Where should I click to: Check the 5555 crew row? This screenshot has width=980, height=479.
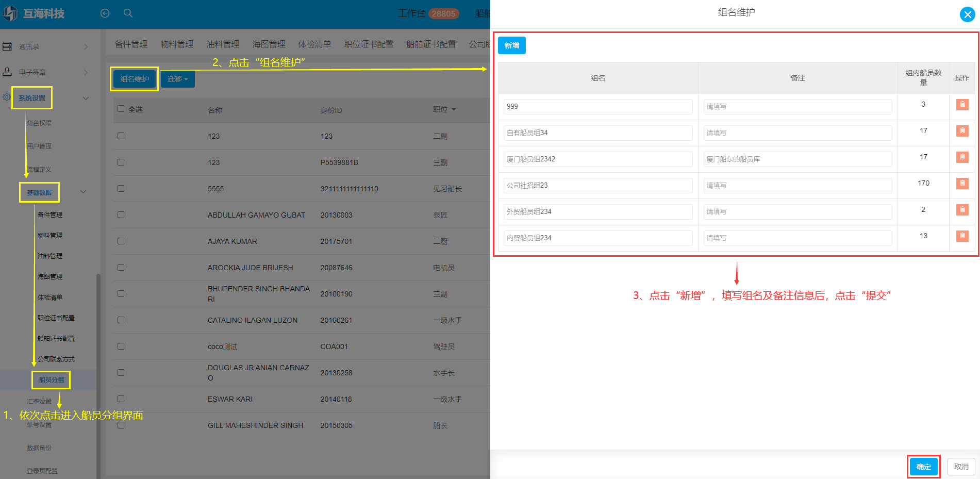click(121, 188)
